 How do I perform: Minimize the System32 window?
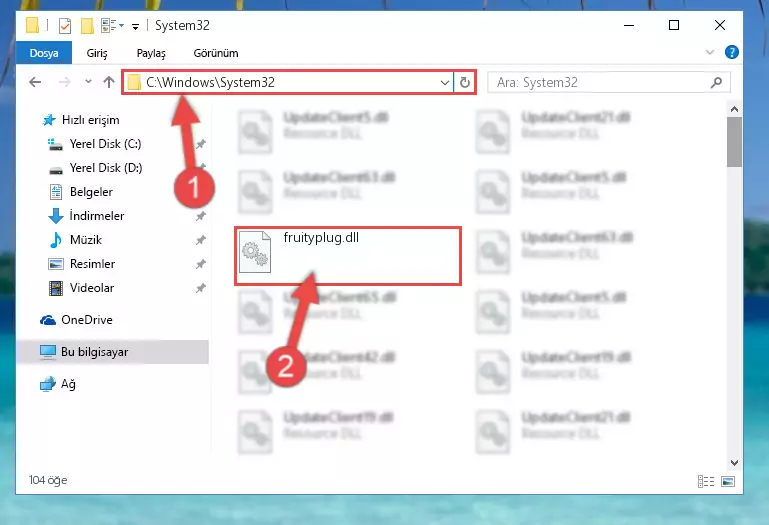click(629, 25)
